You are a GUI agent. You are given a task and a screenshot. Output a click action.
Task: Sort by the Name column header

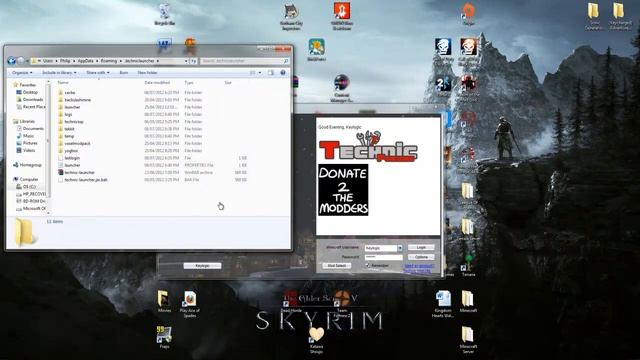(63, 82)
